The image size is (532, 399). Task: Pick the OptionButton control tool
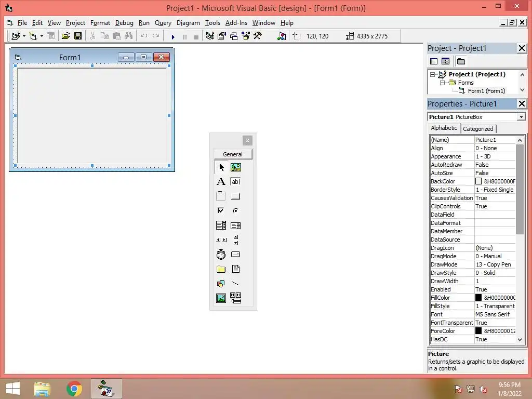pos(236,211)
